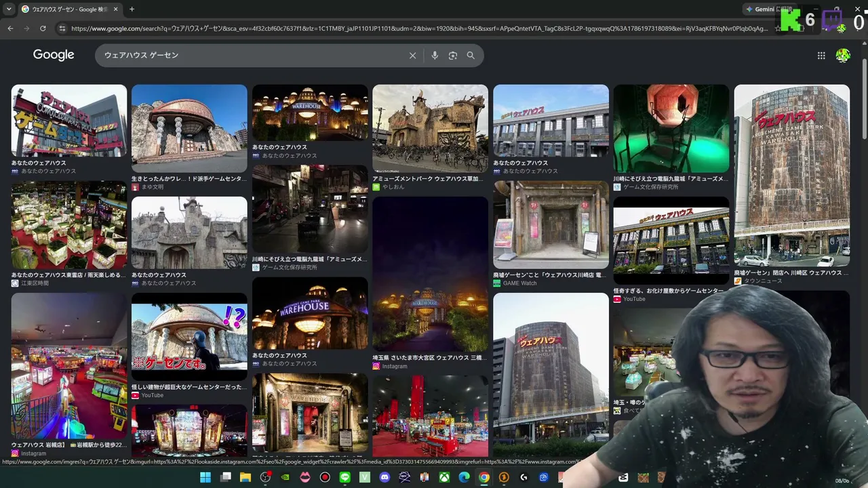This screenshot has height=488, width=868.
Task: Open the NVIDIA app on the taskbar
Action: click(285, 477)
